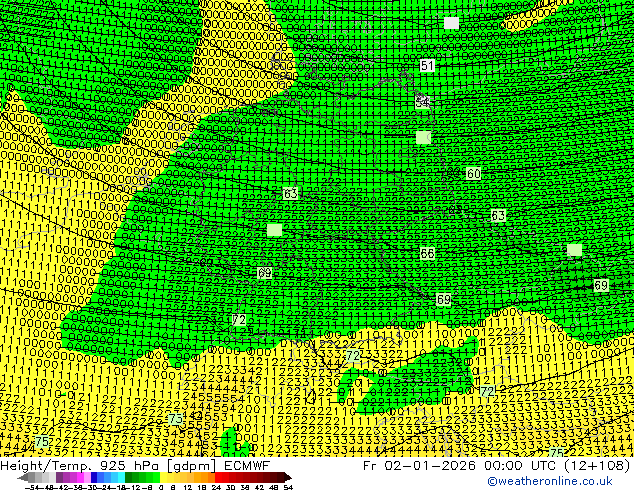Pick the gray swatch in the temperature legend
634x490 pixels.
32,477
